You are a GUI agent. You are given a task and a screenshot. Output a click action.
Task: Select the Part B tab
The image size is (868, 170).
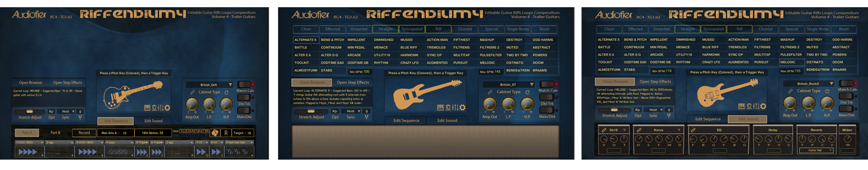55,133
